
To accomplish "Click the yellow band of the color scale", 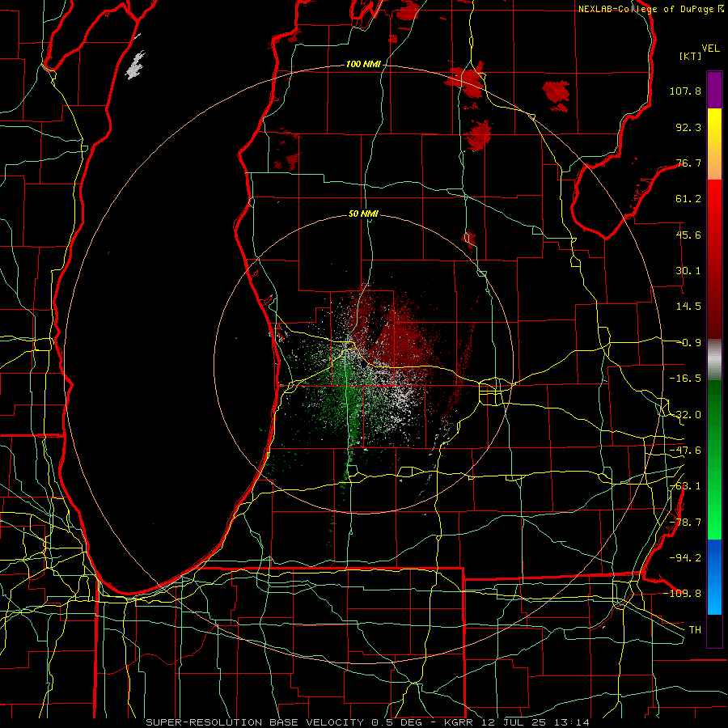I will [714, 134].
